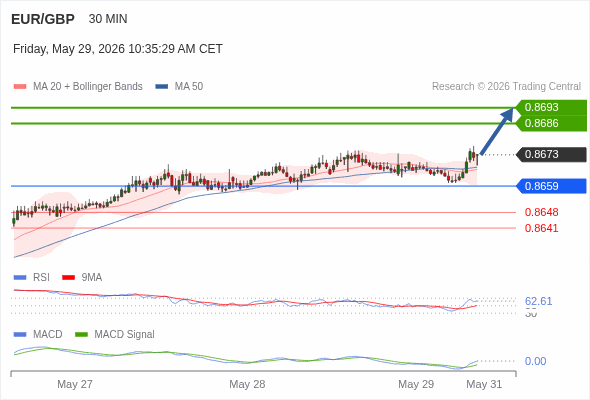The height and width of the screenshot is (400, 590).
Task: Click the RSI blue legend marker
Action: pyautogui.click(x=20, y=278)
